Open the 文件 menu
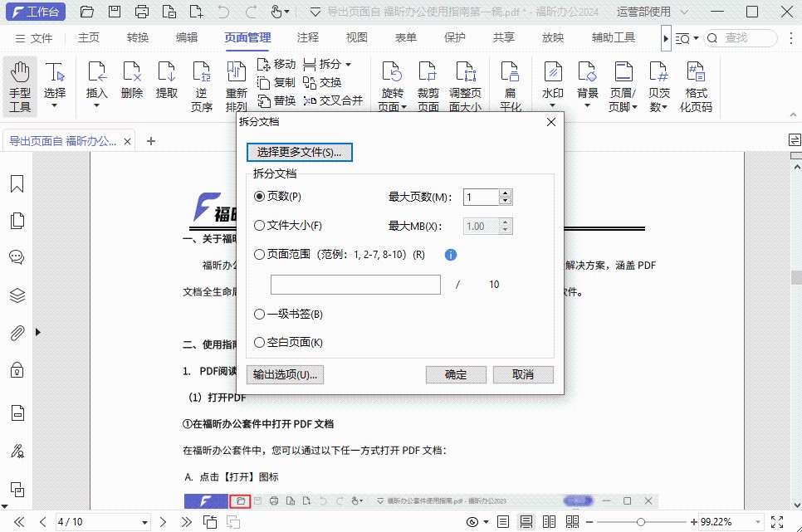Screen dimensions: 802x532 (x=34, y=38)
